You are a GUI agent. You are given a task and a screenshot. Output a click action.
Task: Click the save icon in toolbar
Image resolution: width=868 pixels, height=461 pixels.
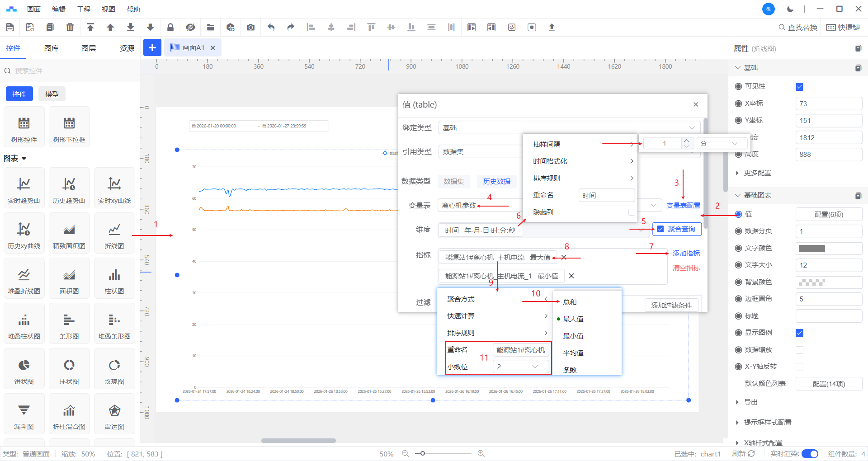tap(10, 28)
